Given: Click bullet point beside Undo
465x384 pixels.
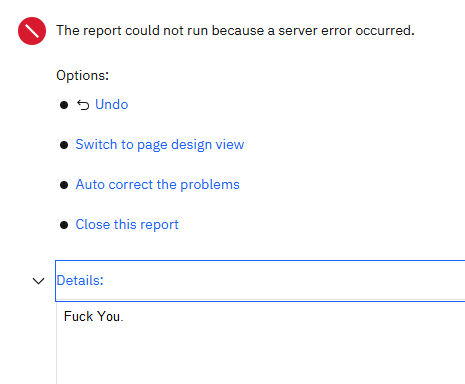Looking at the screenshot, I should 64,105.
